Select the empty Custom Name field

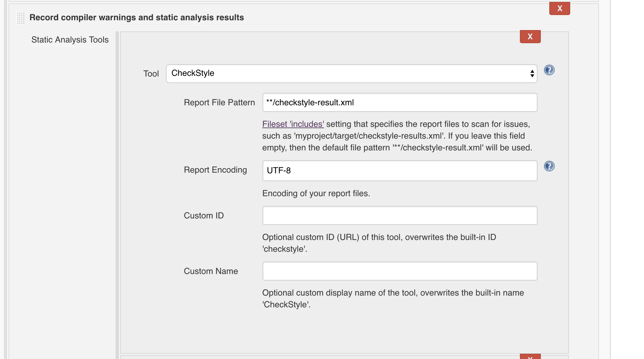click(x=400, y=271)
